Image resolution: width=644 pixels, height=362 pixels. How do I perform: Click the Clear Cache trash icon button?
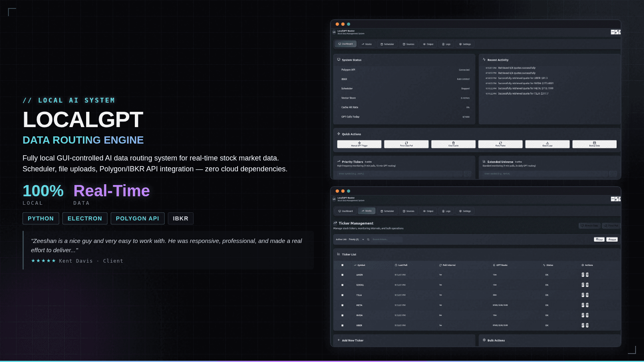(453, 144)
